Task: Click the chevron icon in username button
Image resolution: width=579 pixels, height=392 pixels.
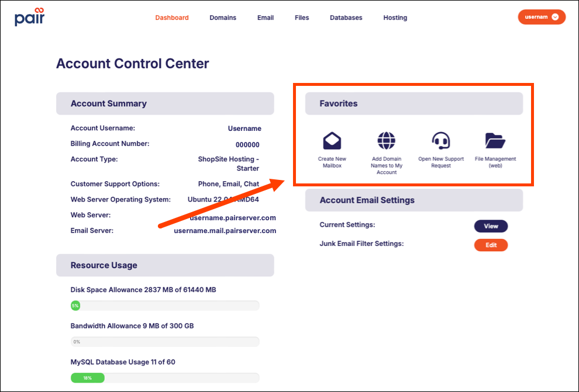Action: (x=555, y=17)
